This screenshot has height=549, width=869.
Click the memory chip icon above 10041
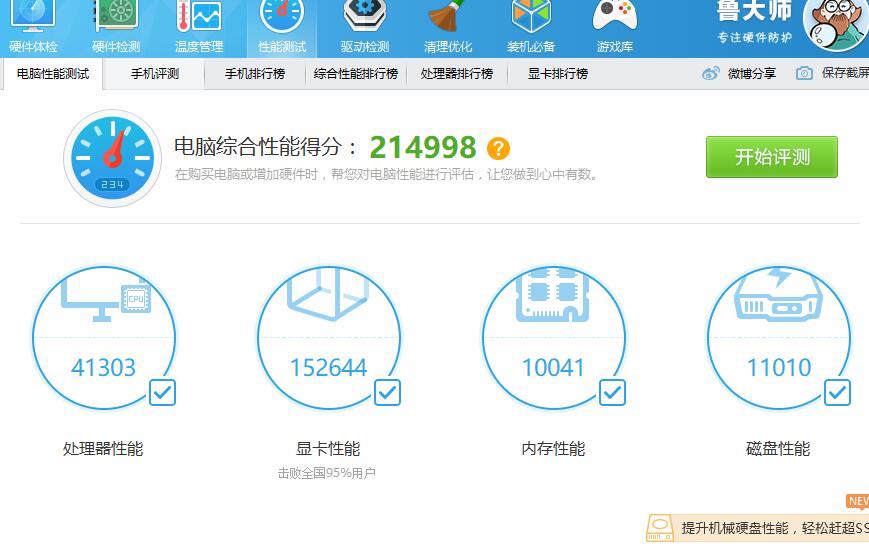(553, 295)
